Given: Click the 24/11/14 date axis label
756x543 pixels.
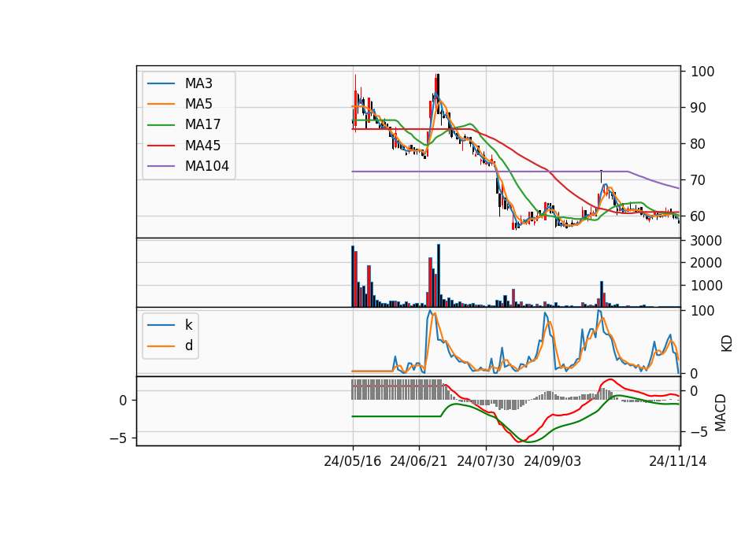Looking at the screenshot, I should click(678, 462).
